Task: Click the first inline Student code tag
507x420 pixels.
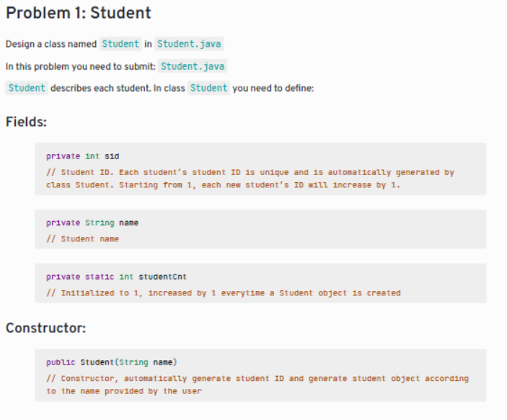Action: [x=120, y=44]
